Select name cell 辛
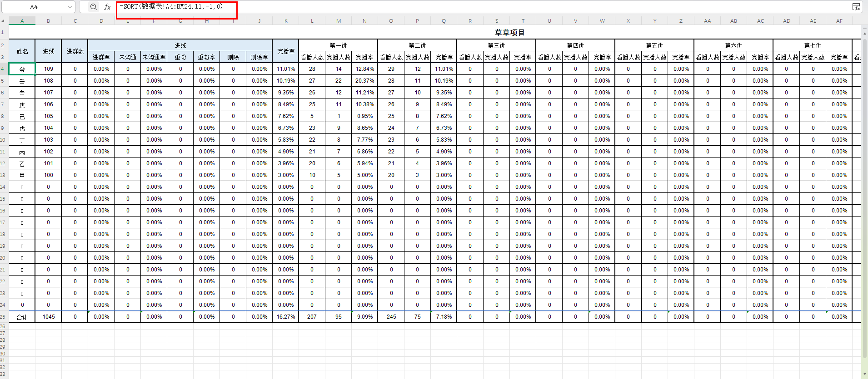 click(22, 93)
